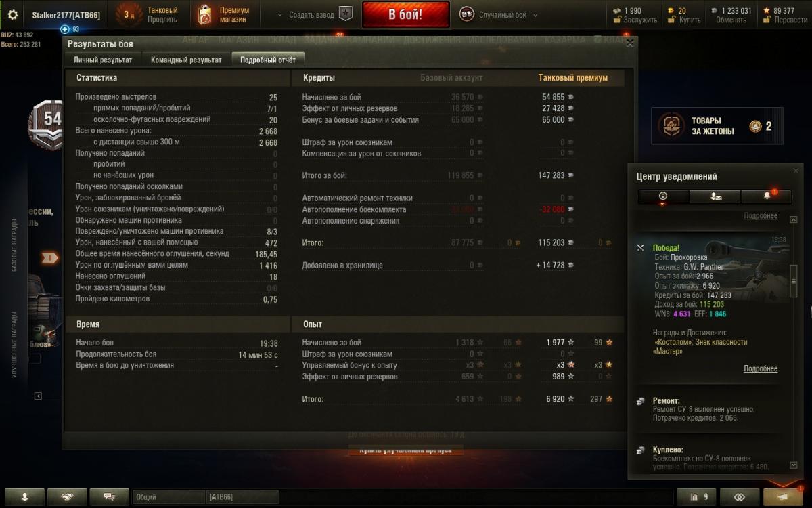Open the bell alerts tab
The image size is (812, 508).
click(x=767, y=196)
